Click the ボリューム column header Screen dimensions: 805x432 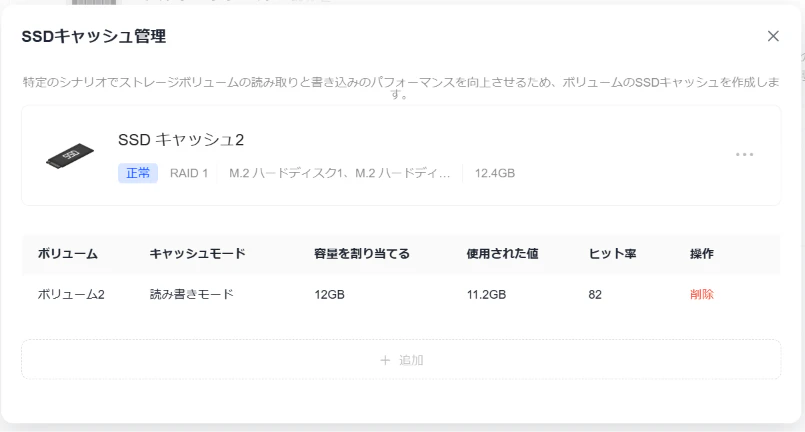(68, 254)
